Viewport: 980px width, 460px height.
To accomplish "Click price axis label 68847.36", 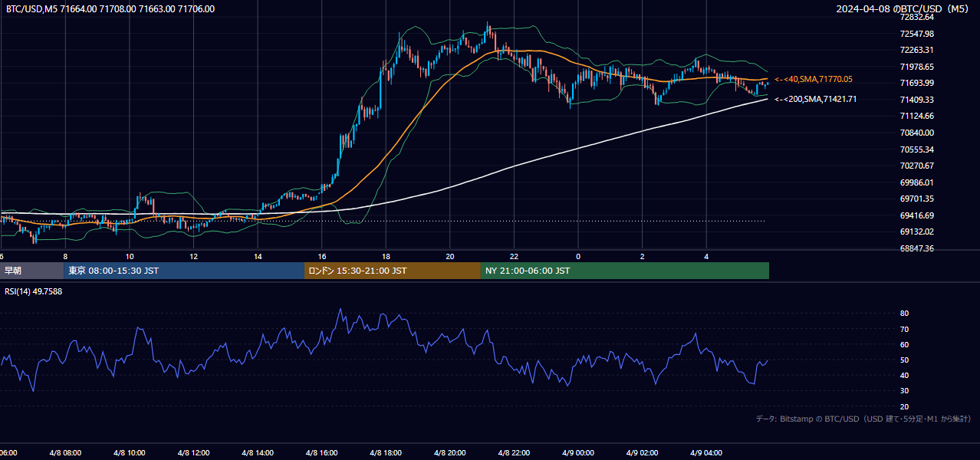I will [916, 248].
